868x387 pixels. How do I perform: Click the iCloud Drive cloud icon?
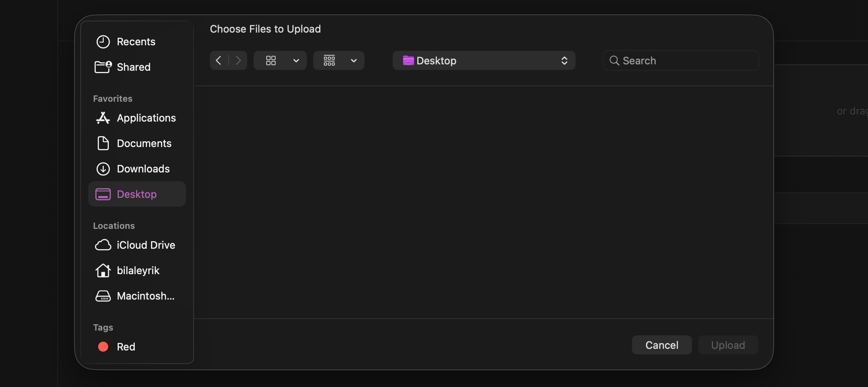pyautogui.click(x=103, y=245)
